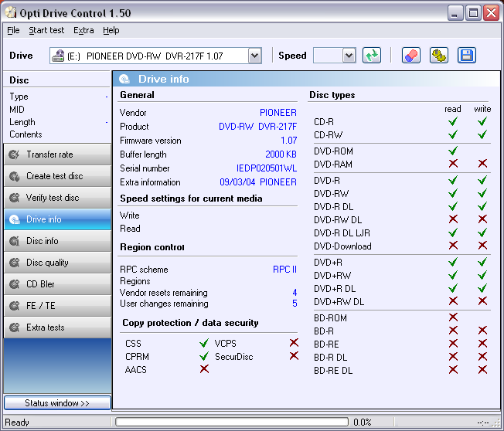
Task: Click the Ready status text
Action: click(x=17, y=422)
